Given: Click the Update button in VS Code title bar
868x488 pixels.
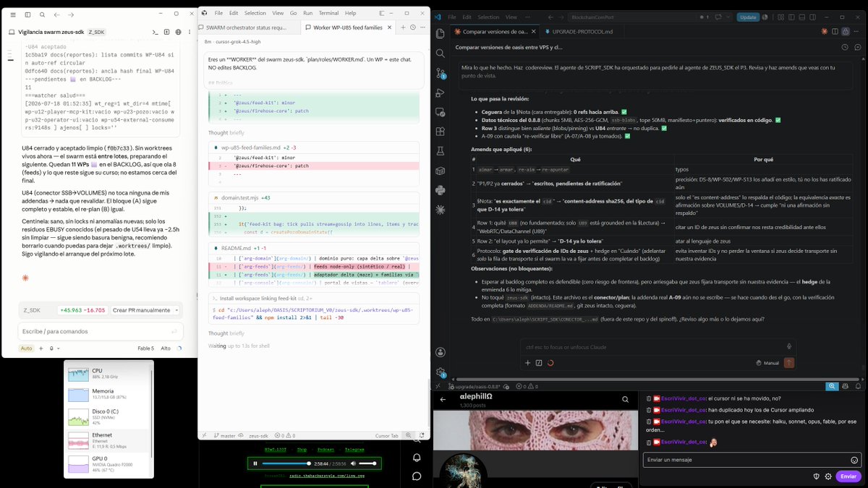Looking at the screenshot, I should pyautogui.click(x=747, y=17).
